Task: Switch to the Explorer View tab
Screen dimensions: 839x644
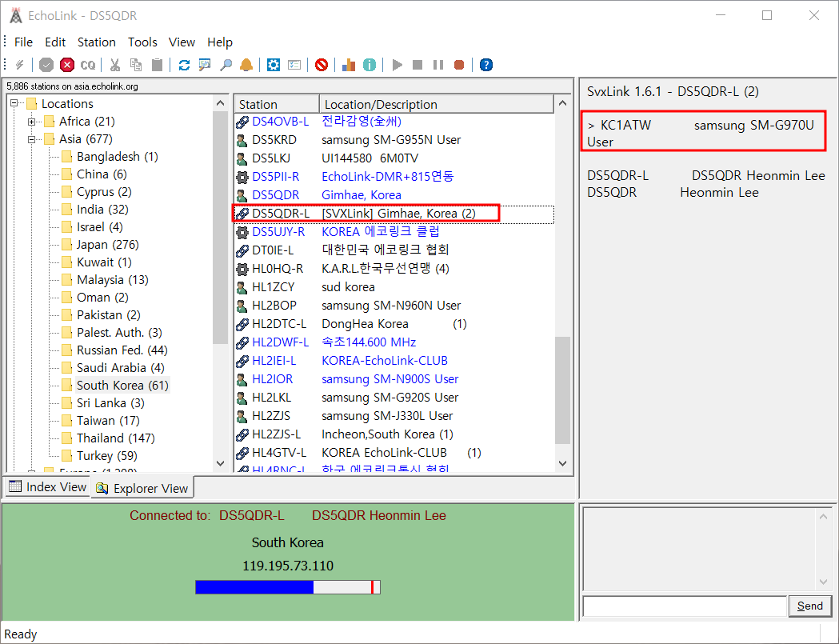Action: 142,488
